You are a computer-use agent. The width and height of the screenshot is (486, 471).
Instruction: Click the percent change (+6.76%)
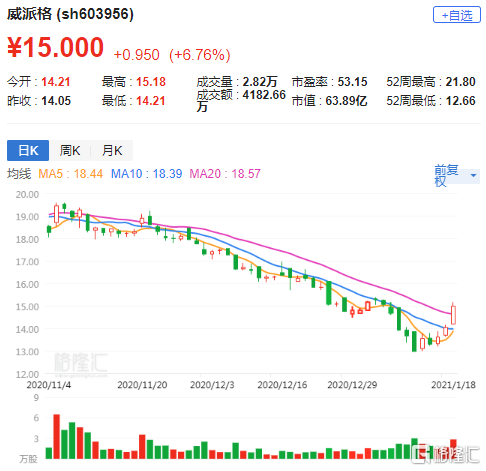click(x=200, y=55)
